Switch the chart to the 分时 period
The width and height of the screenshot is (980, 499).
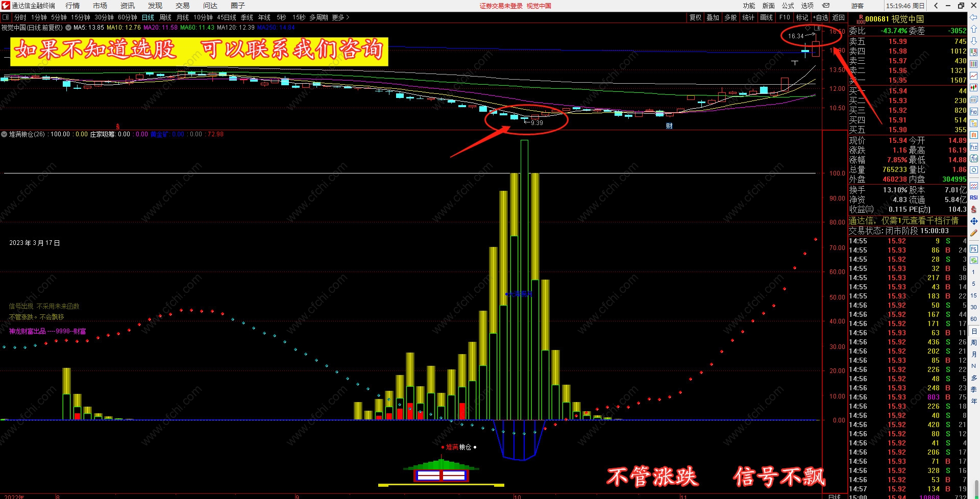click(x=20, y=17)
